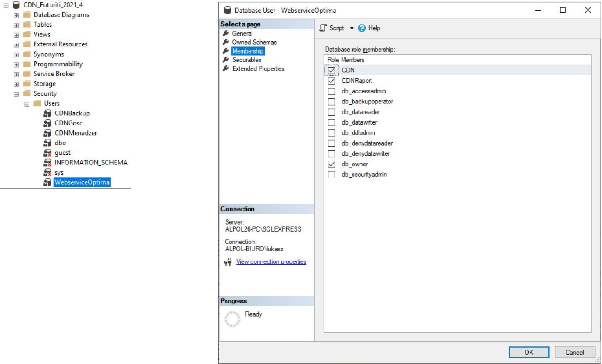This screenshot has height=364, width=602.
Task: Uncheck the db_owner role membership
Action: 332,164
